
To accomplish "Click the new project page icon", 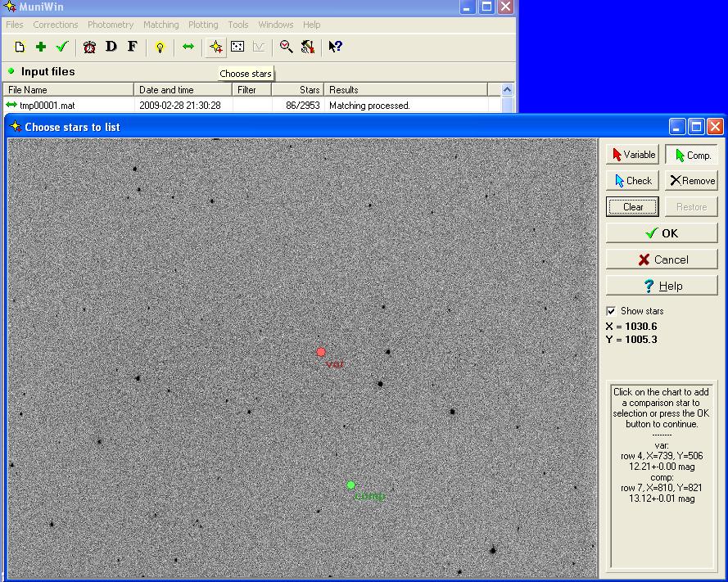I will (x=20, y=47).
